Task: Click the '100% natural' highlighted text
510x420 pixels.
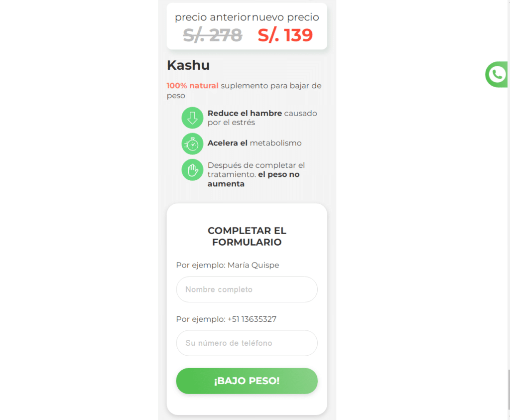Action: click(192, 85)
